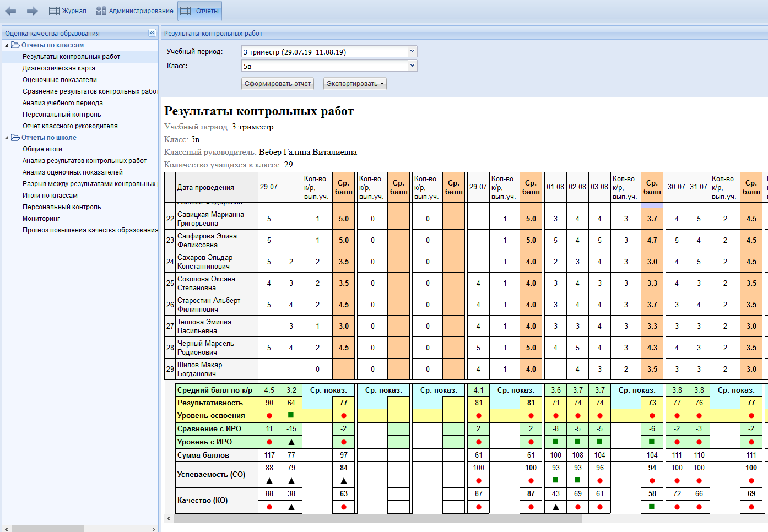768x532 pixels.
Task: Click the 01.08 date header link
Action: point(555,187)
